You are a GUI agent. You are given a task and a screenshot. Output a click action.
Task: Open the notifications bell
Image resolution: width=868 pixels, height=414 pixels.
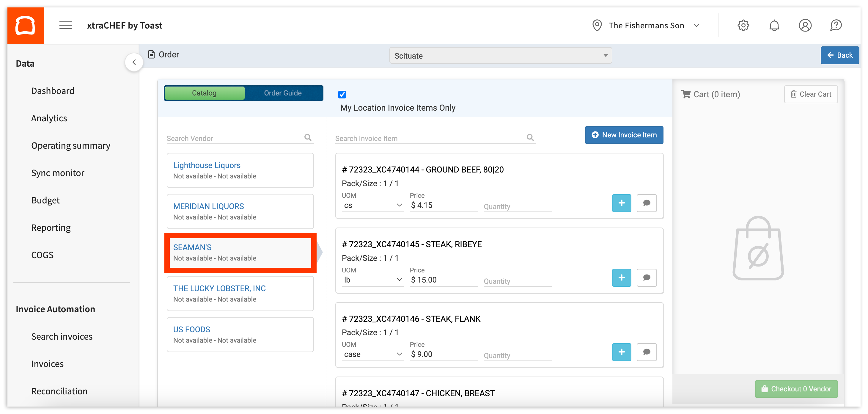(774, 25)
